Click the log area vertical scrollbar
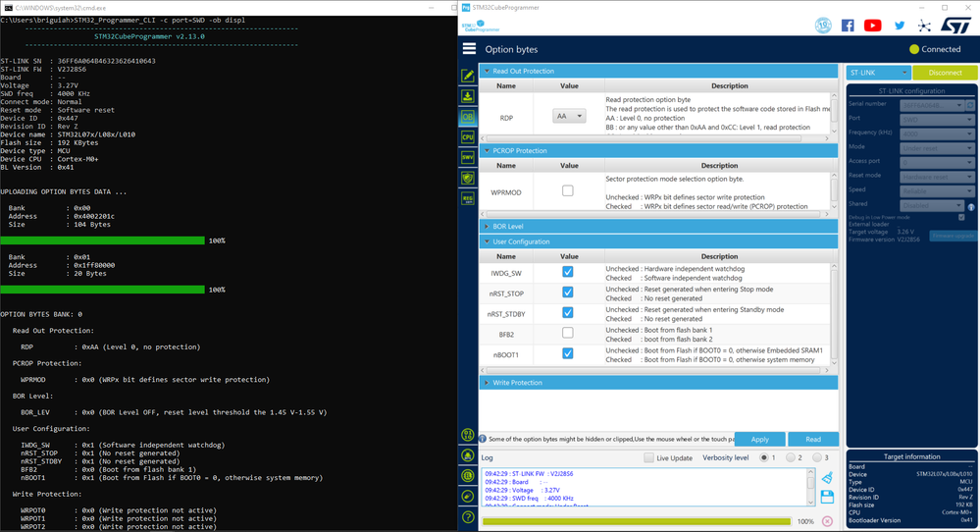The image size is (980, 532). [810, 487]
